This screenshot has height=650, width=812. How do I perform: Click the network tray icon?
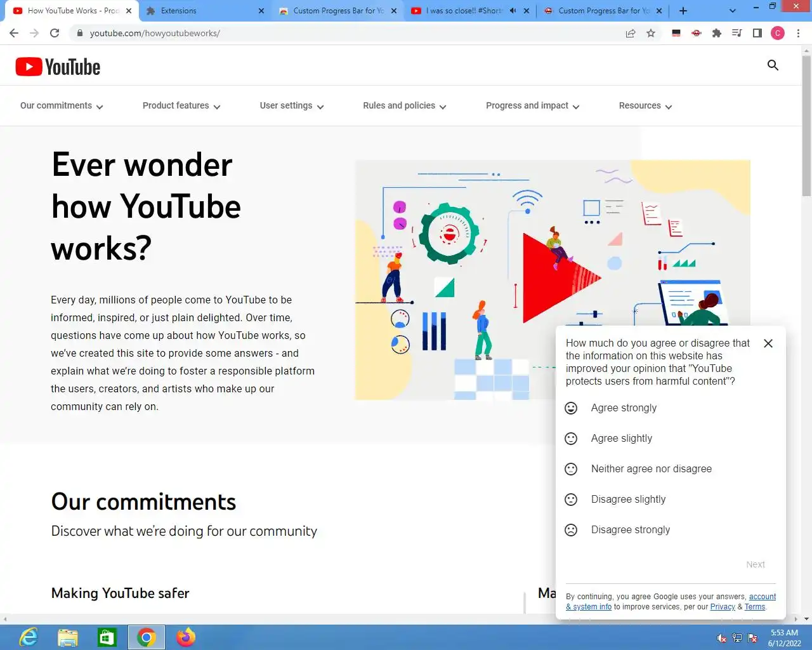737,638
